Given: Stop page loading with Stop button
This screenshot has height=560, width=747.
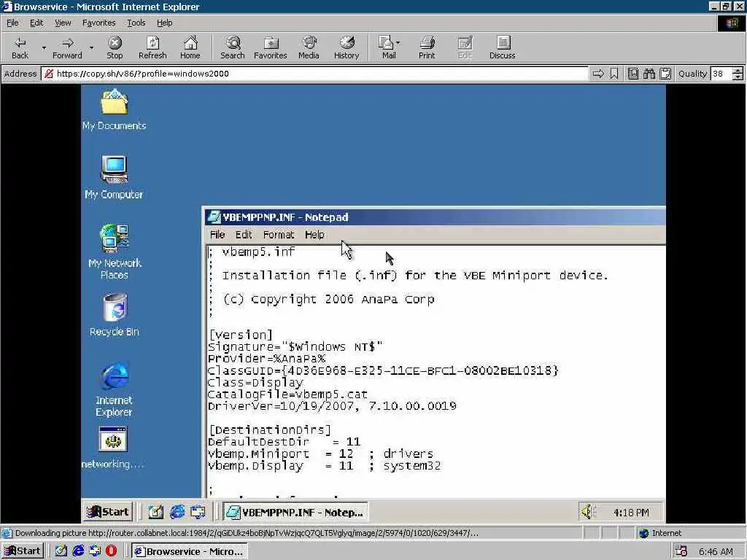Looking at the screenshot, I should [115, 47].
